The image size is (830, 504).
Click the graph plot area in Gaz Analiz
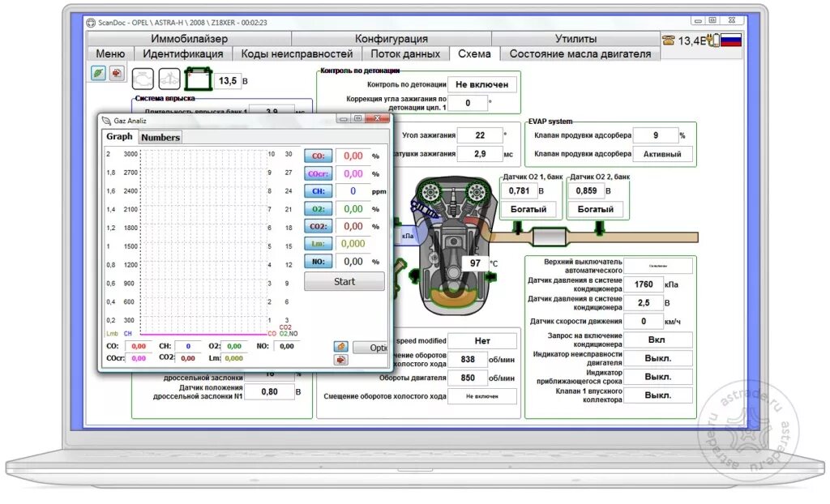click(x=203, y=242)
